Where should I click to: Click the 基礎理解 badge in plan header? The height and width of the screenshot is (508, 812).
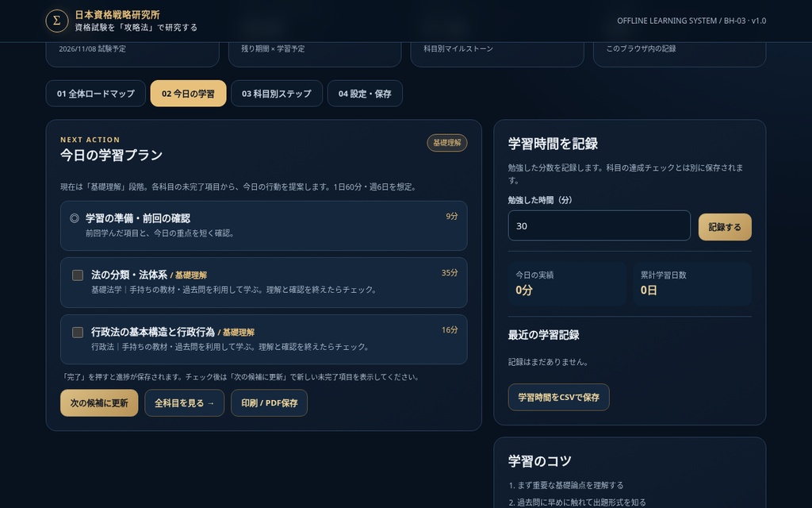click(x=447, y=143)
